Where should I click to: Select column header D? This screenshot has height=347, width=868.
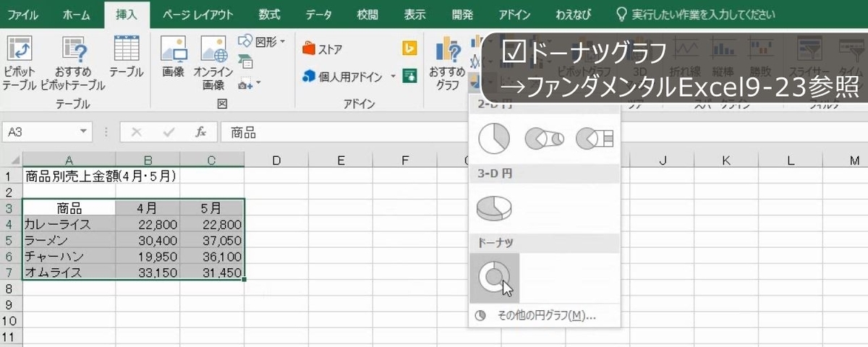[x=276, y=160]
